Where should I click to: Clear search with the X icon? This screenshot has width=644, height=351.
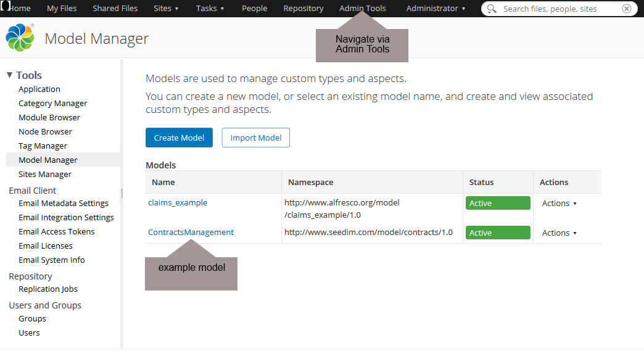pos(626,9)
